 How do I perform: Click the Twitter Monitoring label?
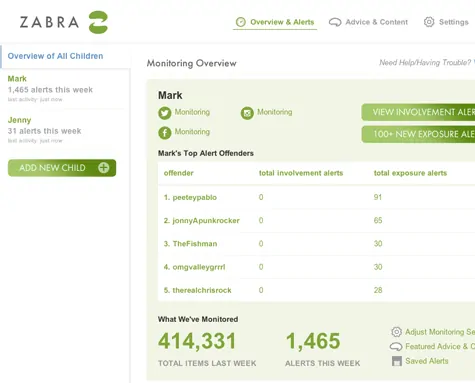pyautogui.click(x=192, y=112)
